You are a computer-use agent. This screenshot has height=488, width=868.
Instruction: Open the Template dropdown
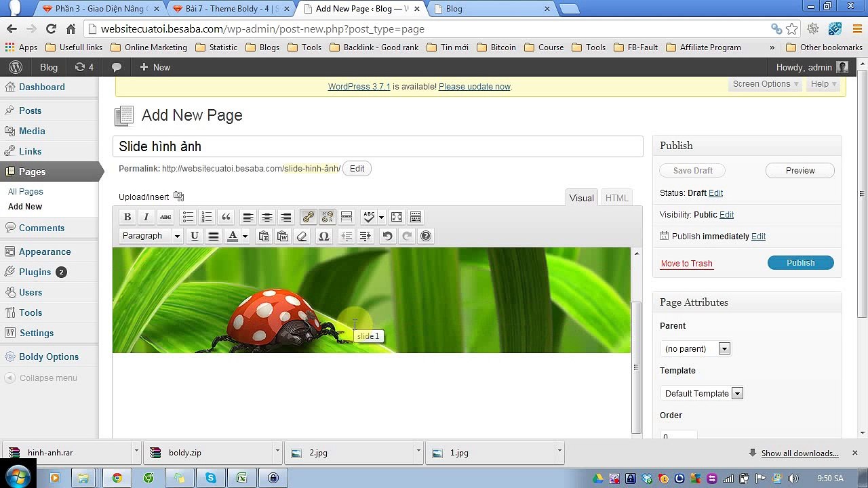coord(702,394)
